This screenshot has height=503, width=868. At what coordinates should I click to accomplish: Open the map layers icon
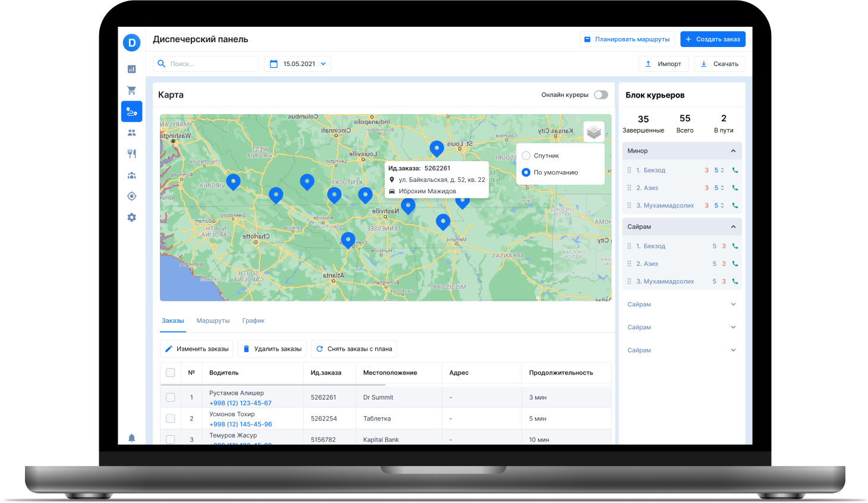[593, 132]
